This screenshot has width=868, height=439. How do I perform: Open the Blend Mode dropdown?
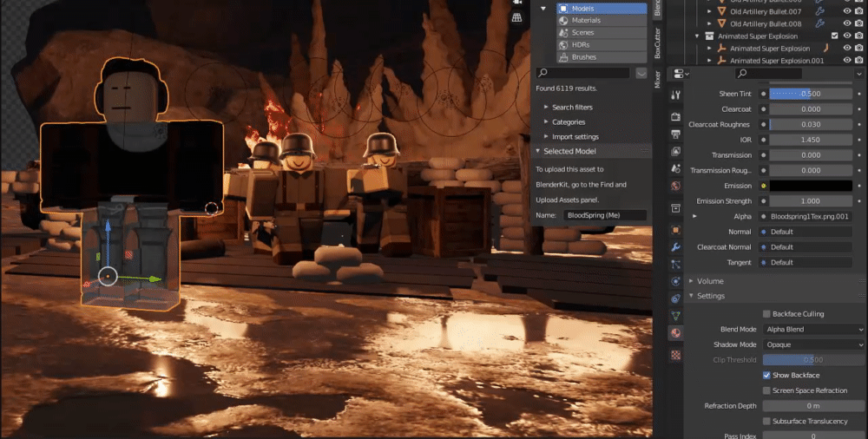coord(813,330)
